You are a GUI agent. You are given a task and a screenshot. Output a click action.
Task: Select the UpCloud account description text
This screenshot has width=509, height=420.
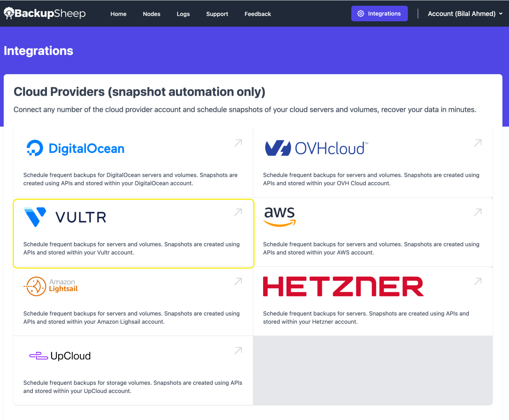(x=133, y=387)
